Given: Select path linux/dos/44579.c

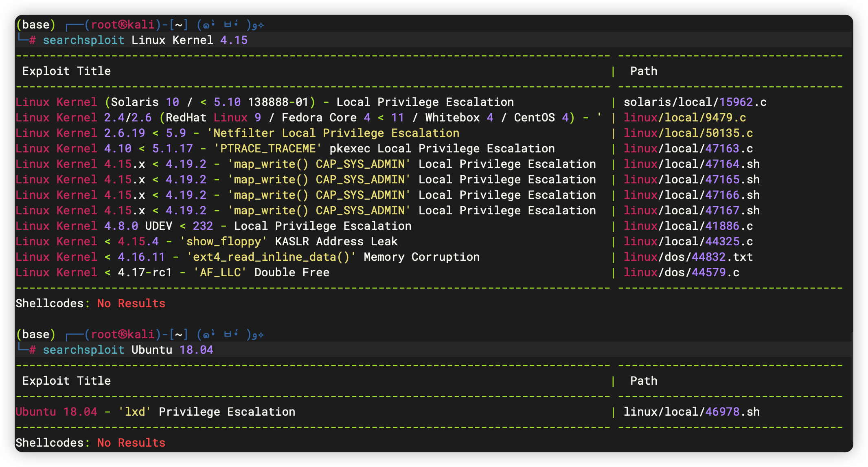Looking at the screenshot, I should [x=682, y=272].
